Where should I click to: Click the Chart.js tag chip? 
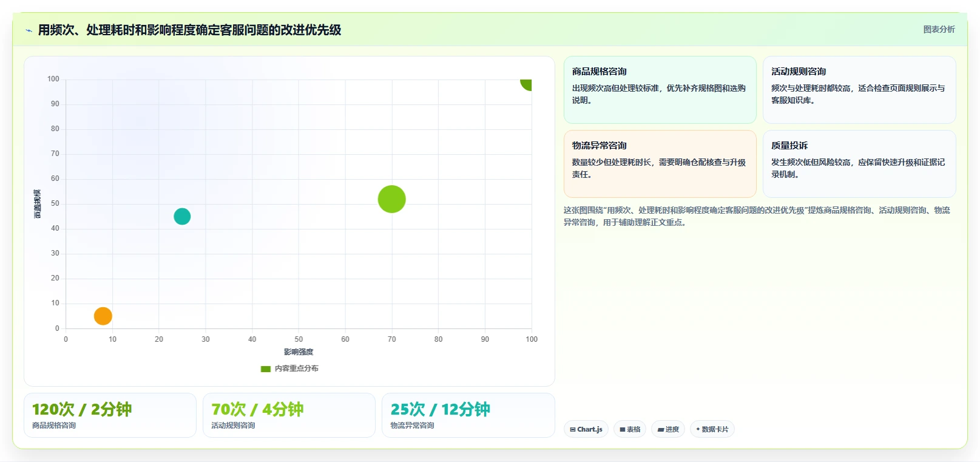586,429
